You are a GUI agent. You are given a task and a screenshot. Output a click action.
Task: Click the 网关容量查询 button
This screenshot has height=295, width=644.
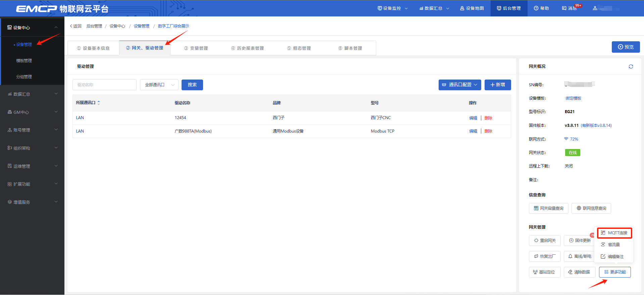click(549, 208)
